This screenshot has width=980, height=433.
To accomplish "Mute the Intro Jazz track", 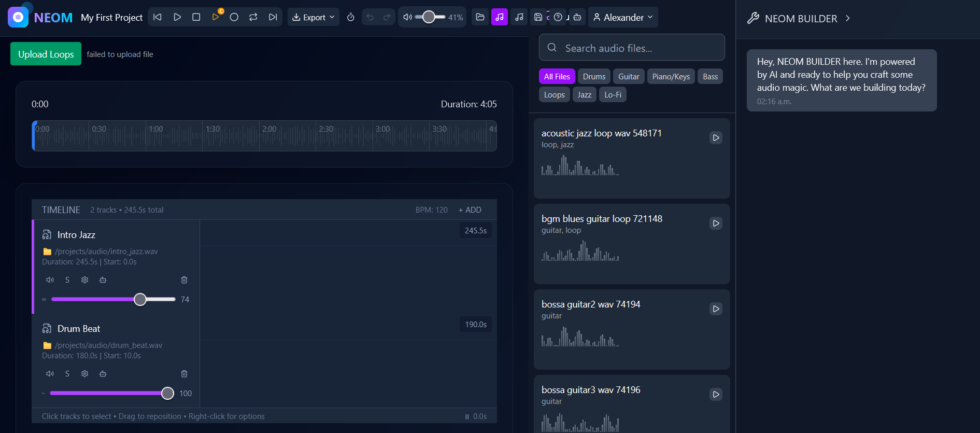I will pyautogui.click(x=50, y=280).
